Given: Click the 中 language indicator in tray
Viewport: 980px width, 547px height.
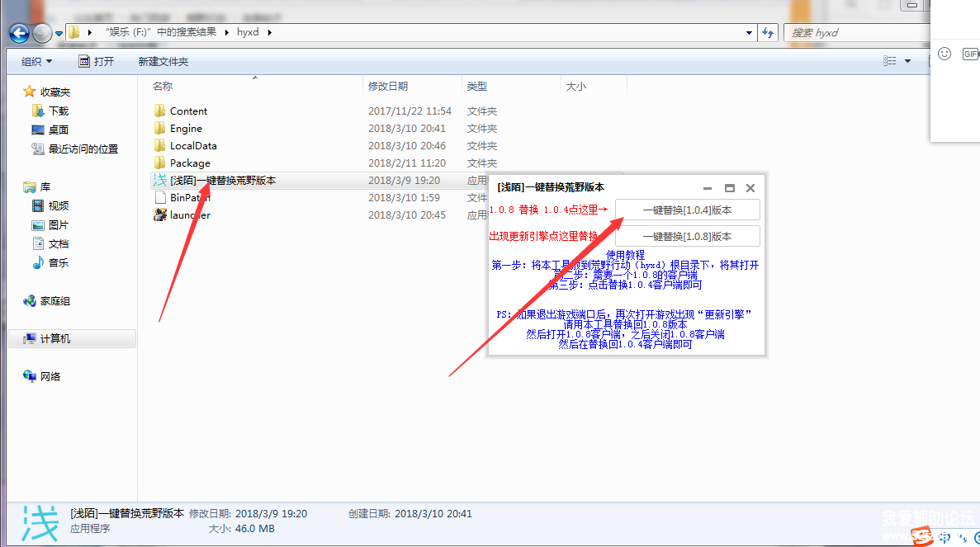Looking at the screenshot, I should click(944, 538).
